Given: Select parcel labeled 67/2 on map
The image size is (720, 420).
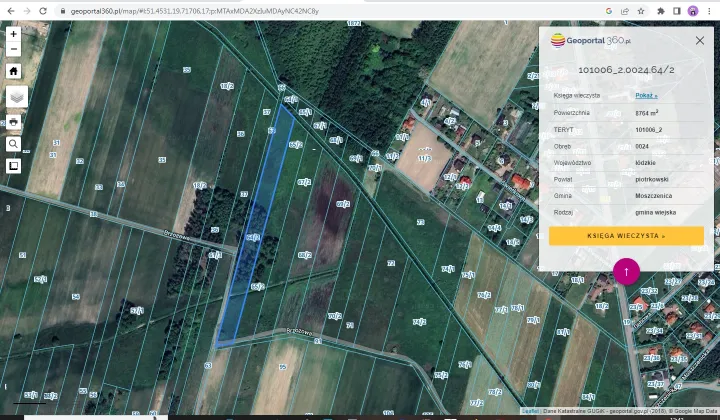Looking at the screenshot, I should point(304,182).
